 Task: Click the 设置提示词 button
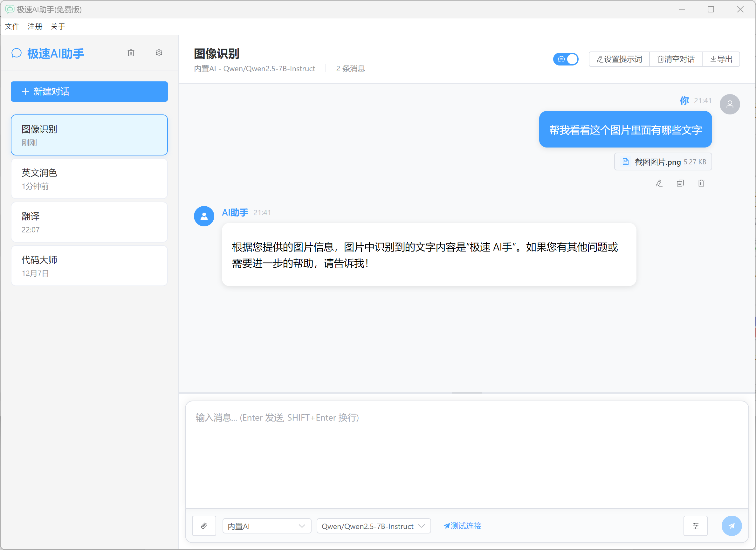(x=619, y=59)
